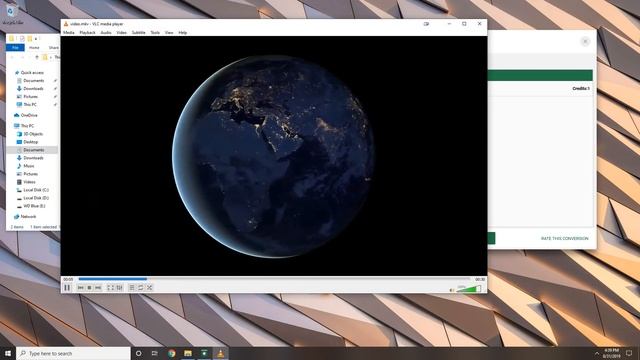Adjust the VLC volume slider
The height and width of the screenshot is (360, 640).
point(469,289)
